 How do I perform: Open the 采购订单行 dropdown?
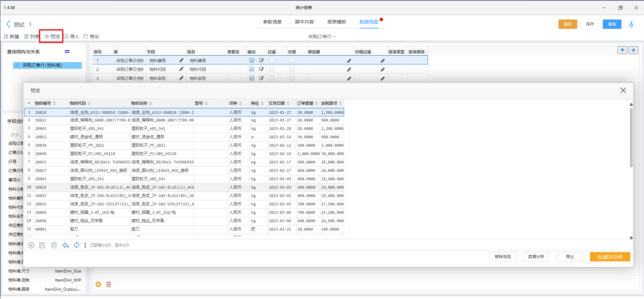(322, 37)
